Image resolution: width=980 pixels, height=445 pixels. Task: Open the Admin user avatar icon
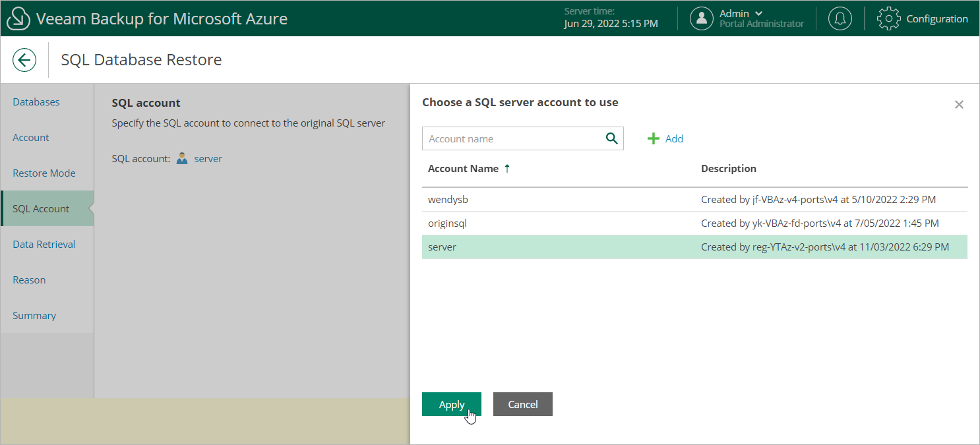click(x=702, y=18)
